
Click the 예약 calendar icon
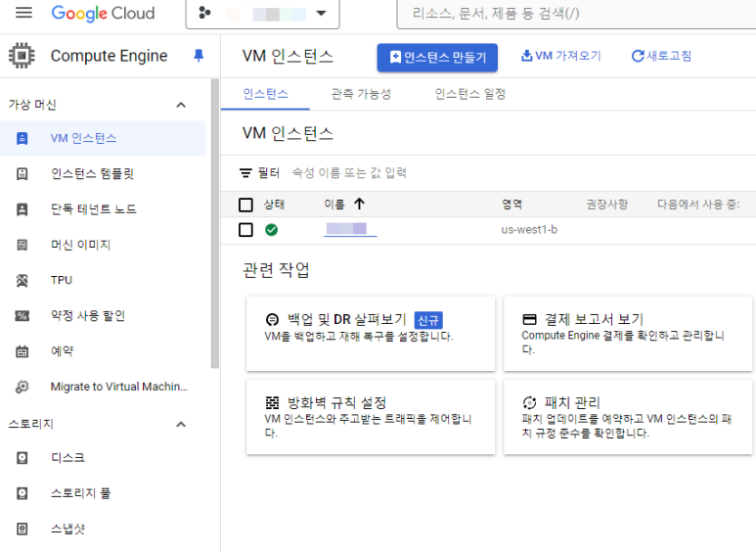tap(22, 351)
